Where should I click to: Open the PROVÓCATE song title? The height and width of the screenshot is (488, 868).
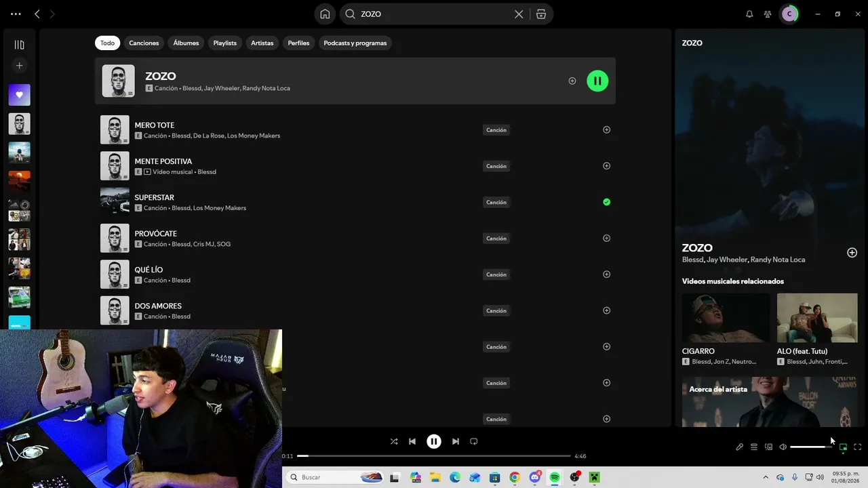click(x=156, y=234)
